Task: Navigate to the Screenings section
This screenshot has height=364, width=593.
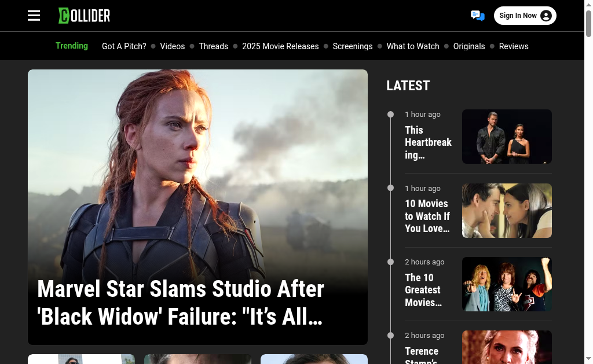Action: coord(353,46)
